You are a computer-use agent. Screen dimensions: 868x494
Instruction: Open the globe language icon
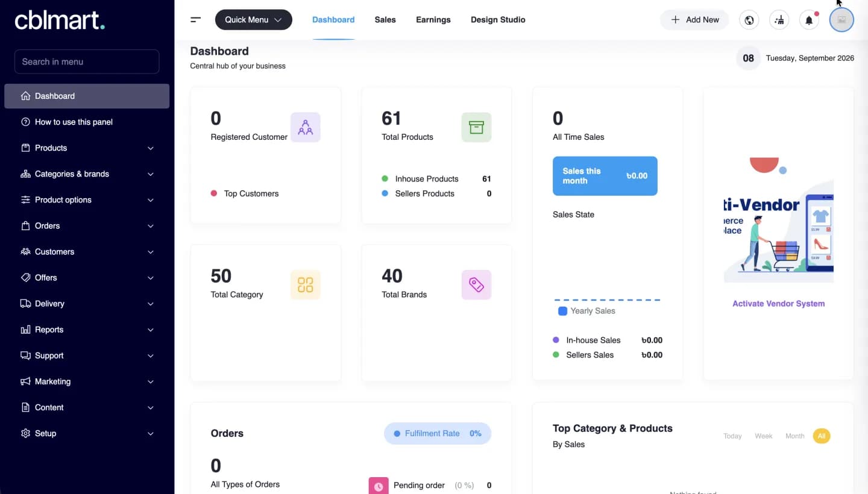click(x=749, y=20)
